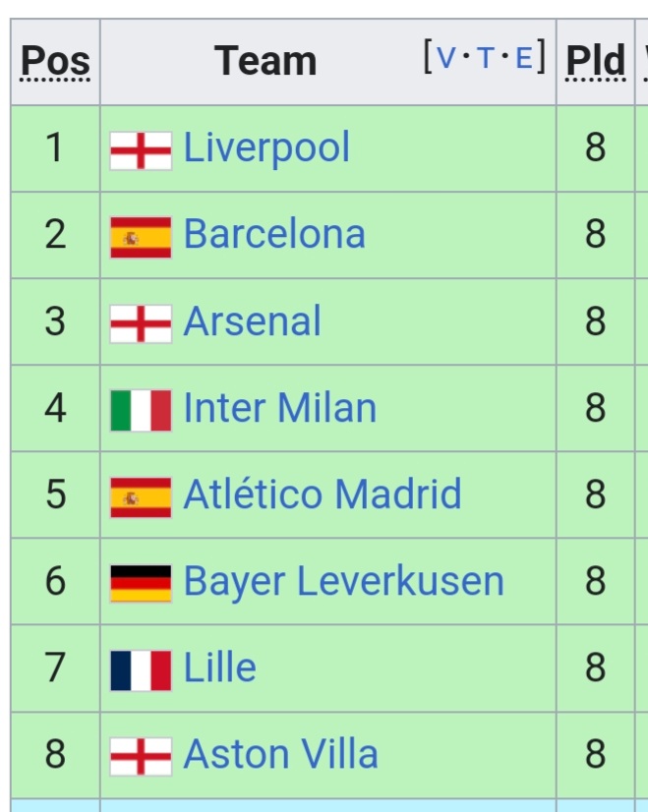The image size is (648, 812).
Task: Click the V view template link
Action: pyautogui.click(x=446, y=57)
